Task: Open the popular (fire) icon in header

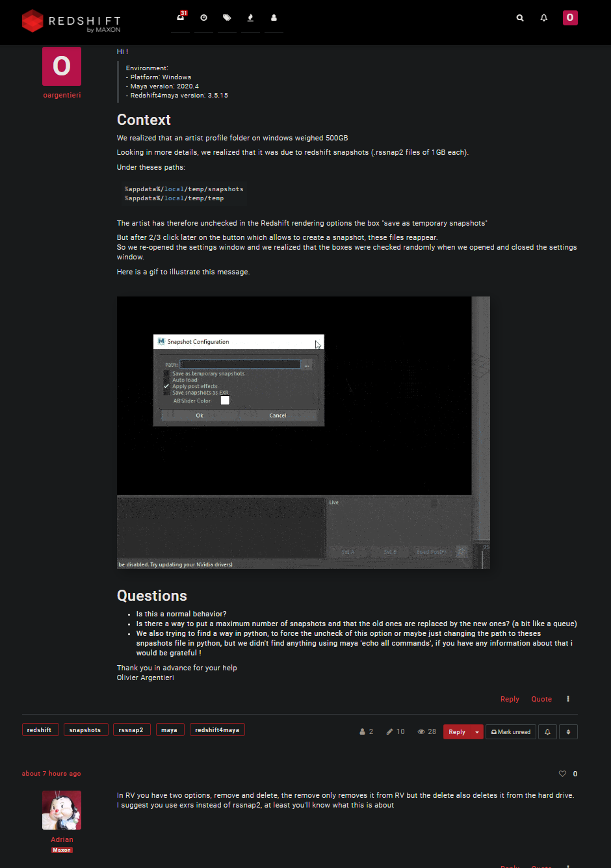Action: pos(250,18)
